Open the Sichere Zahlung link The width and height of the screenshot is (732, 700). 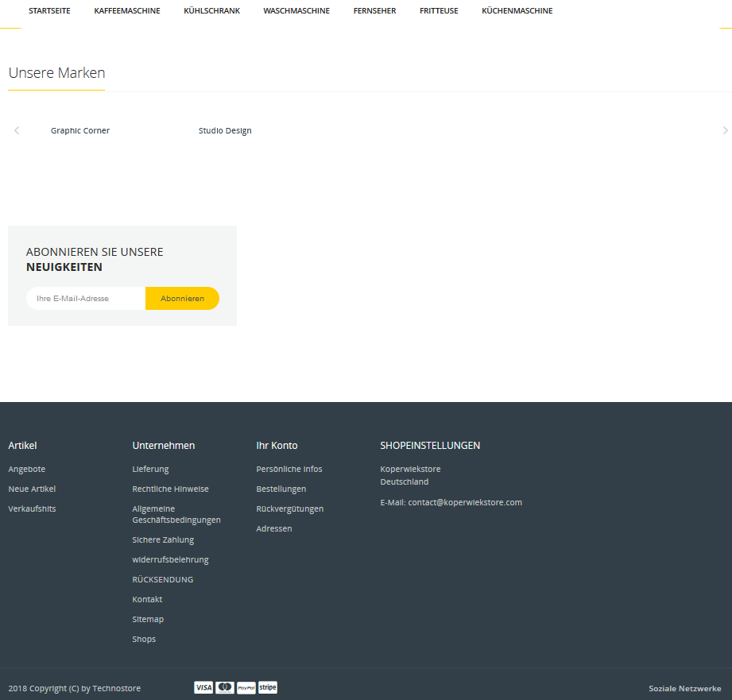click(x=163, y=540)
